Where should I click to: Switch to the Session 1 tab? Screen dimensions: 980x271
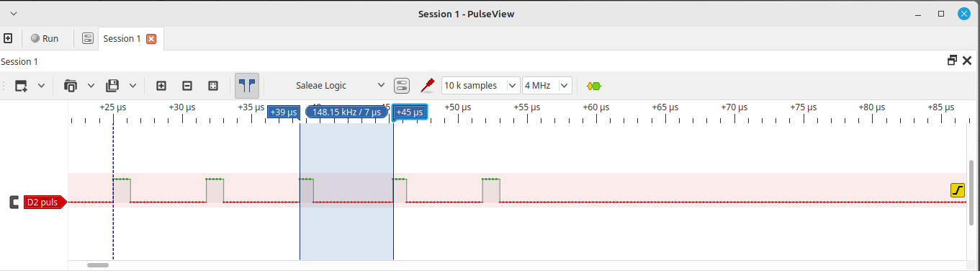(x=122, y=38)
